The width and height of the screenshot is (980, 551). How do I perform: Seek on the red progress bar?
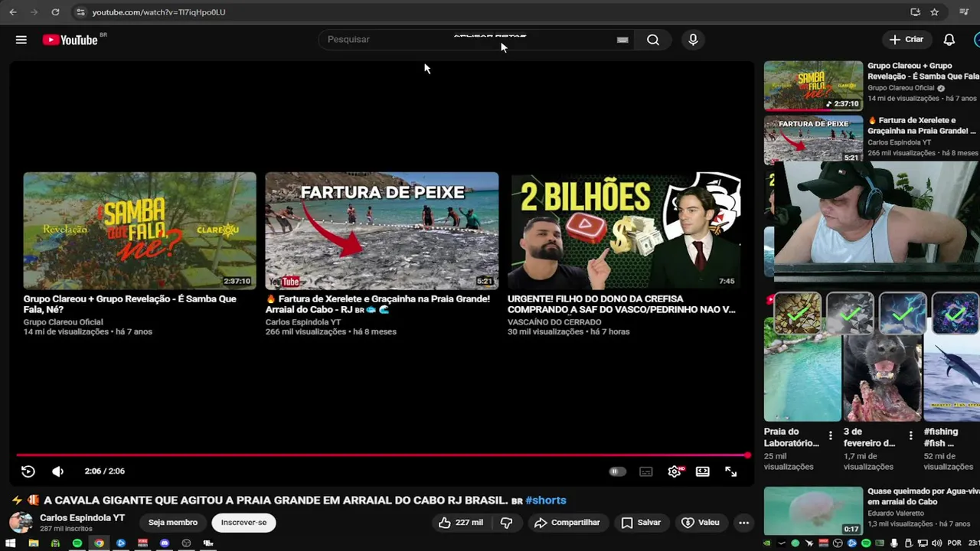(382, 455)
